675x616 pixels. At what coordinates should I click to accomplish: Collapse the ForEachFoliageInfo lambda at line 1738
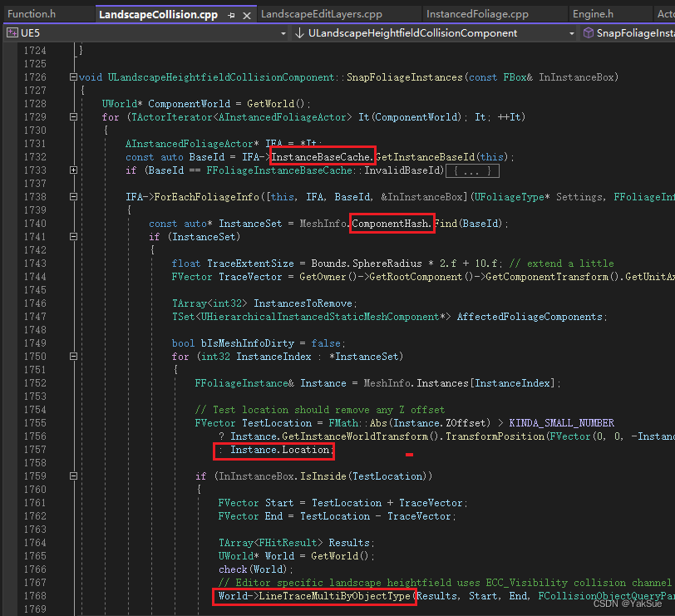coord(74,197)
